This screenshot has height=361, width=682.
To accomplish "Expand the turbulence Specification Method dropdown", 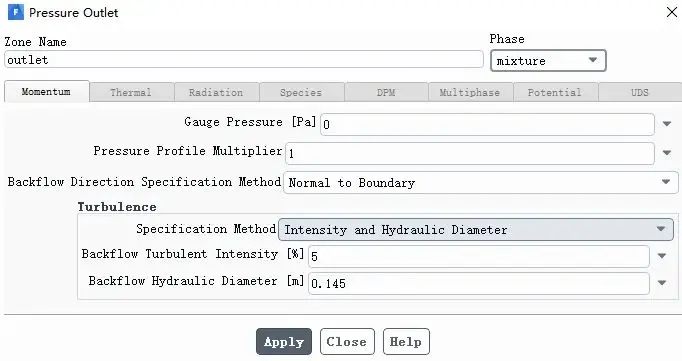I will tap(476, 229).
